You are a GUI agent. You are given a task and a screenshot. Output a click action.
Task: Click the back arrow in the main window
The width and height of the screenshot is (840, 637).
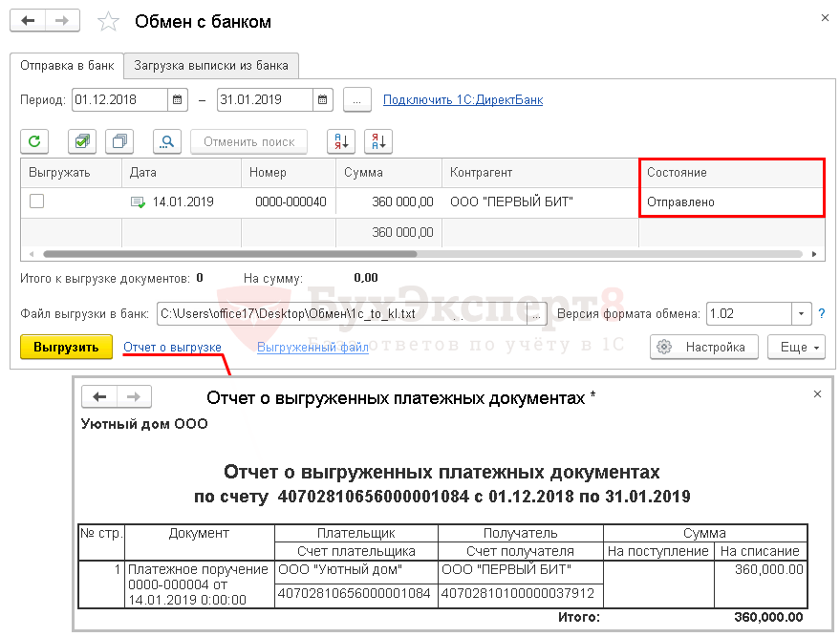[29, 20]
